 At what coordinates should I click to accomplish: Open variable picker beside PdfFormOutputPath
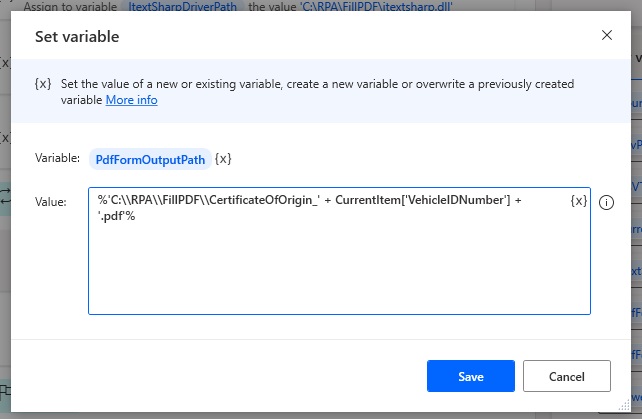(x=224, y=159)
